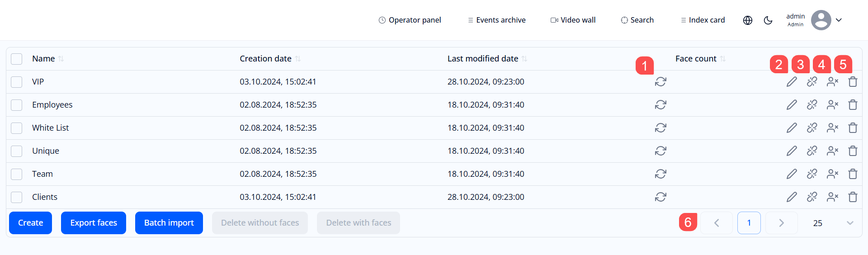Viewport: 868px width, 255px height.
Task: Check the Employees row checkbox
Action: pos(17,105)
